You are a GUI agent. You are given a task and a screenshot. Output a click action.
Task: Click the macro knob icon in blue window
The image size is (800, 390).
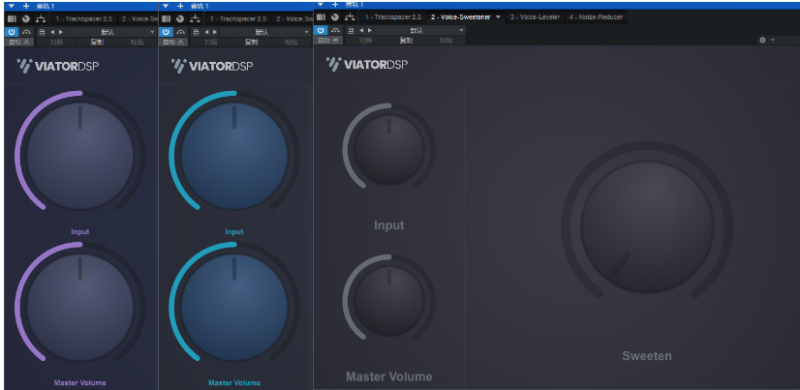(180, 19)
